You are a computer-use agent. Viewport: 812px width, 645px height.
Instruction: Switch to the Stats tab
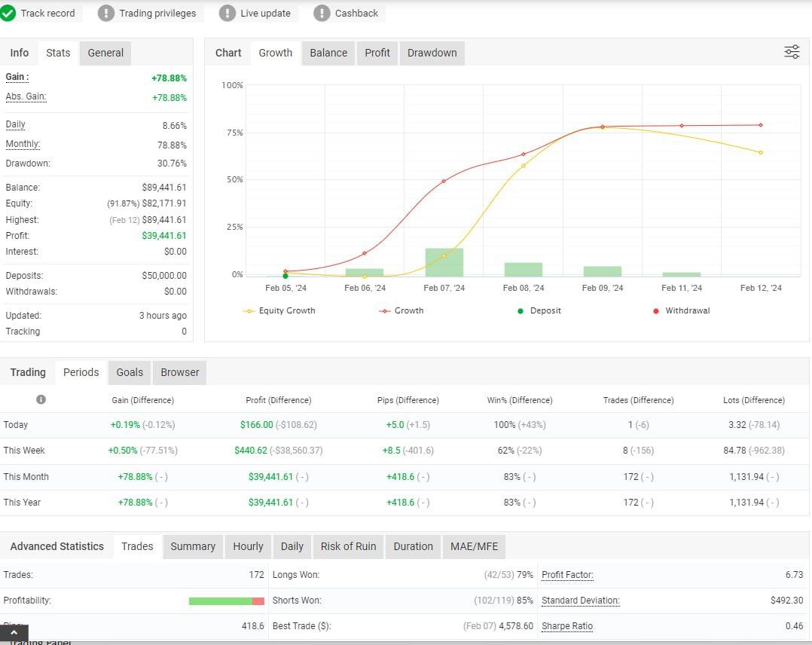(58, 53)
